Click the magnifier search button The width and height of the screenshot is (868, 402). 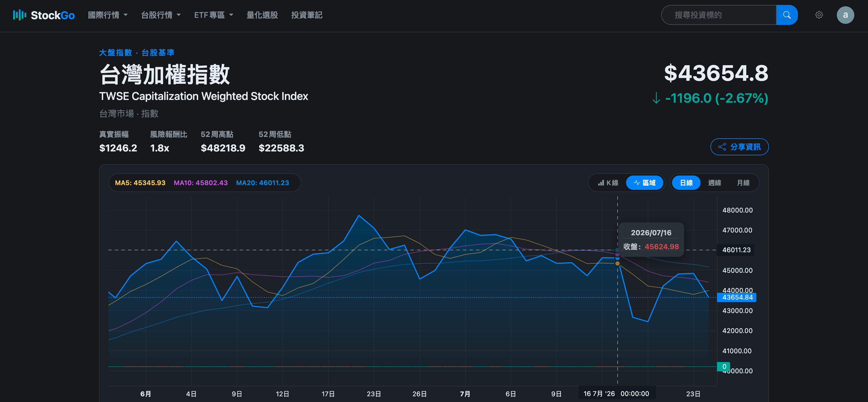point(786,15)
